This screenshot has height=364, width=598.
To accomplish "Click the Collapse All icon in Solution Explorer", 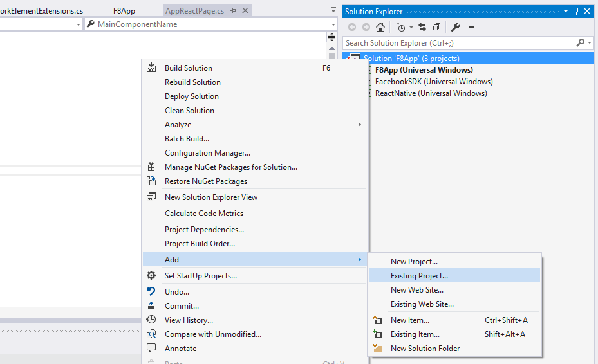I will click(x=436, y=27).
